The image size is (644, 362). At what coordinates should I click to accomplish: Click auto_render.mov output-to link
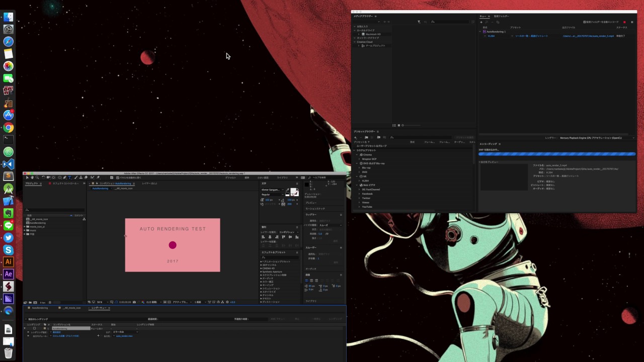pos(124,336)
